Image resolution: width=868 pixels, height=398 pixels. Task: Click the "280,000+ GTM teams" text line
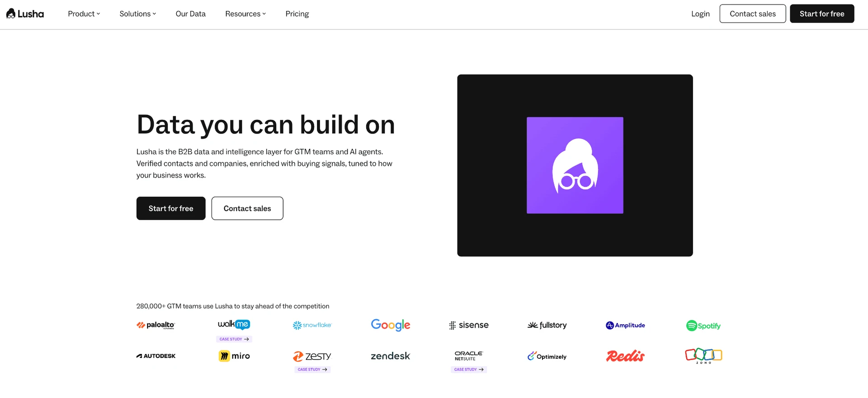tap(233, 306)
